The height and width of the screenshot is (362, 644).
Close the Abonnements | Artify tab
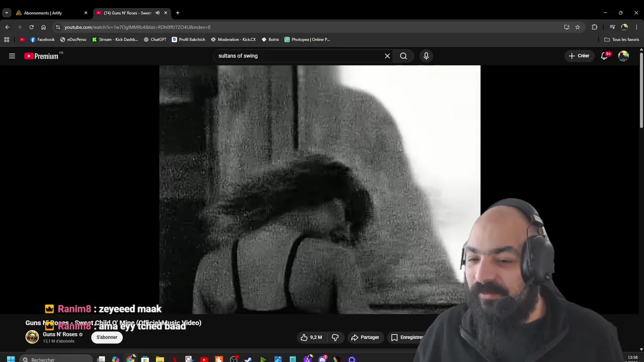[x=86, y=13]
